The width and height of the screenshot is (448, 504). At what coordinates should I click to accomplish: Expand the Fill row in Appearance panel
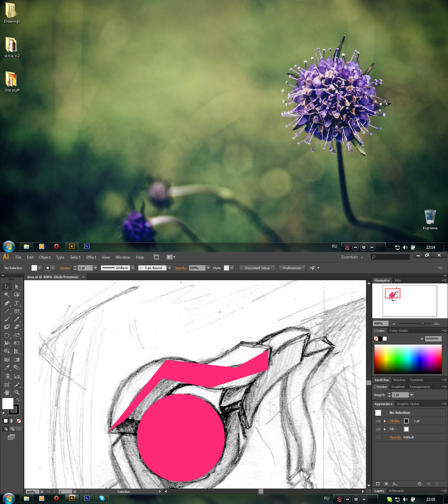pos(385,429)
